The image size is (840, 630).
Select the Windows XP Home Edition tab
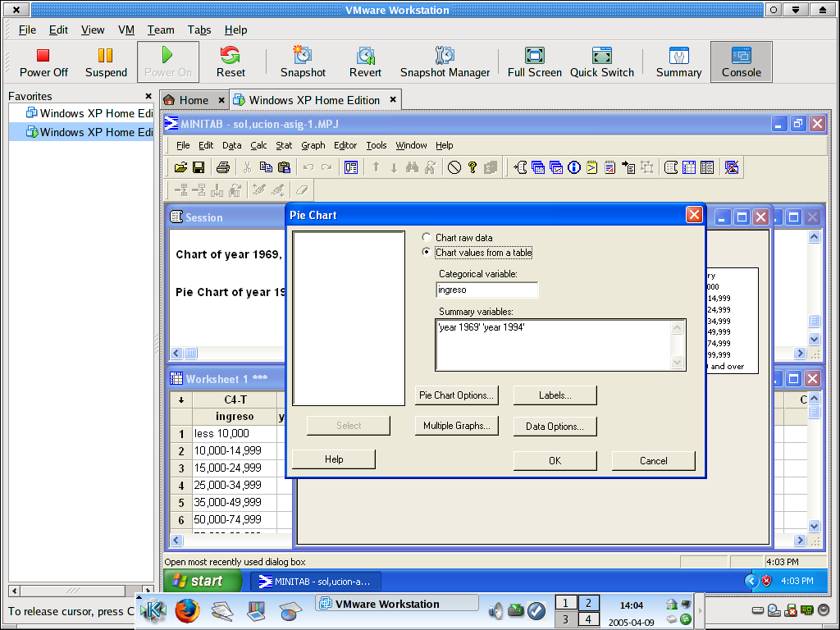[x=314, y=100]
